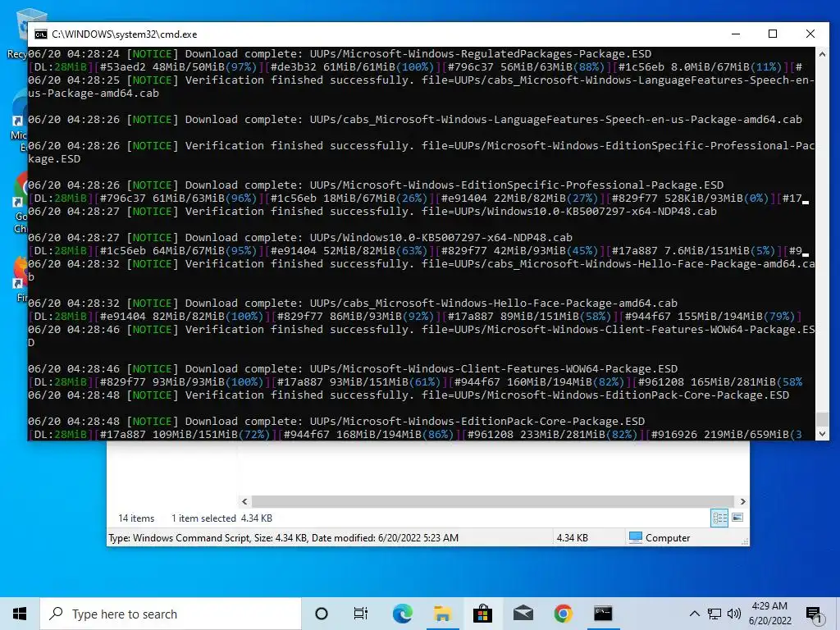Show hidden system tray icons
The height and width of the screenshot is (630, 840).
tap(694, 614)
